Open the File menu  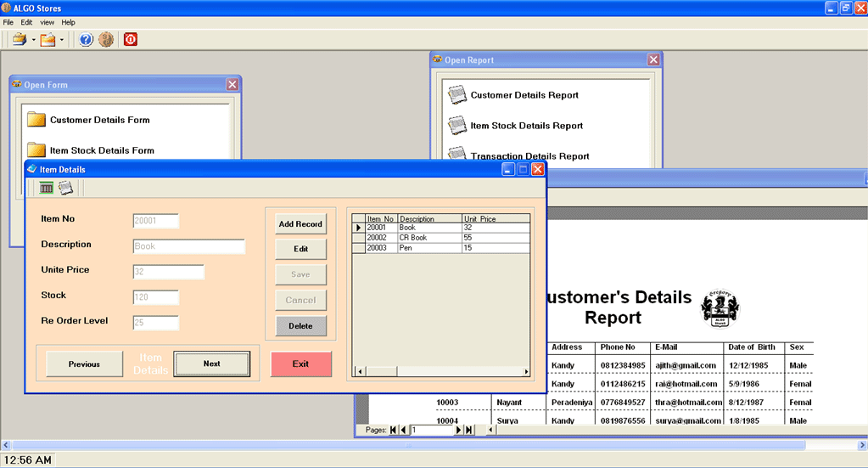point(8,22)
